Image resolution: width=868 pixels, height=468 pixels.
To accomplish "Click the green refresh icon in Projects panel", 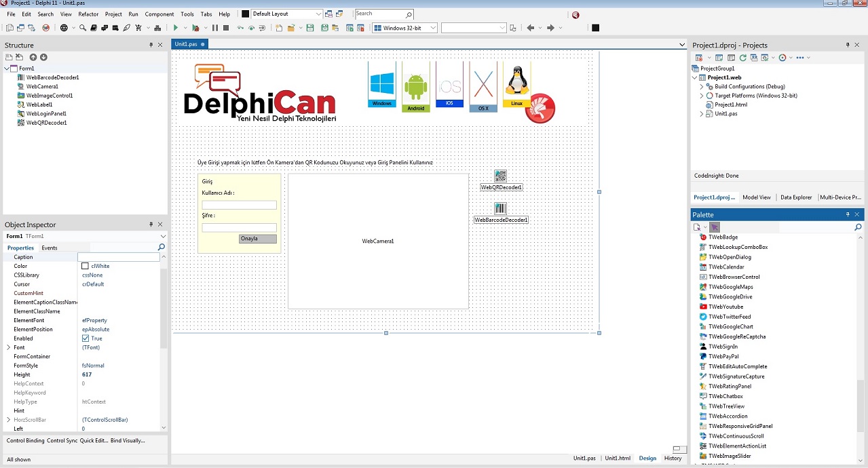I will click(742, 58).
